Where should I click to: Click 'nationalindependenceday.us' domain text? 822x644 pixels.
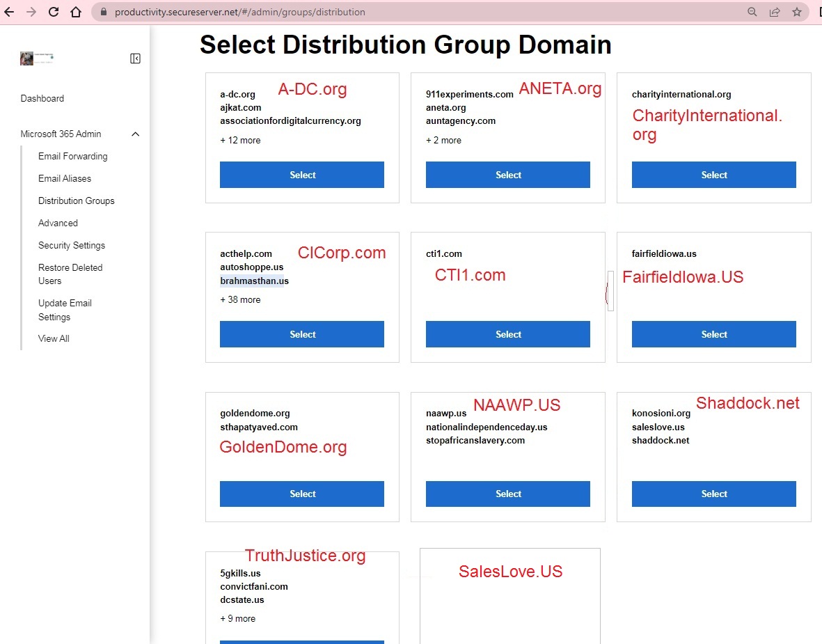point(487,427)
